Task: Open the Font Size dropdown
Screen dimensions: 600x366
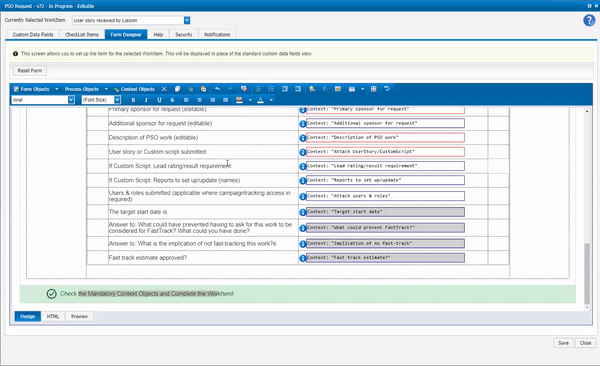Action: click(x=117, y=100)
